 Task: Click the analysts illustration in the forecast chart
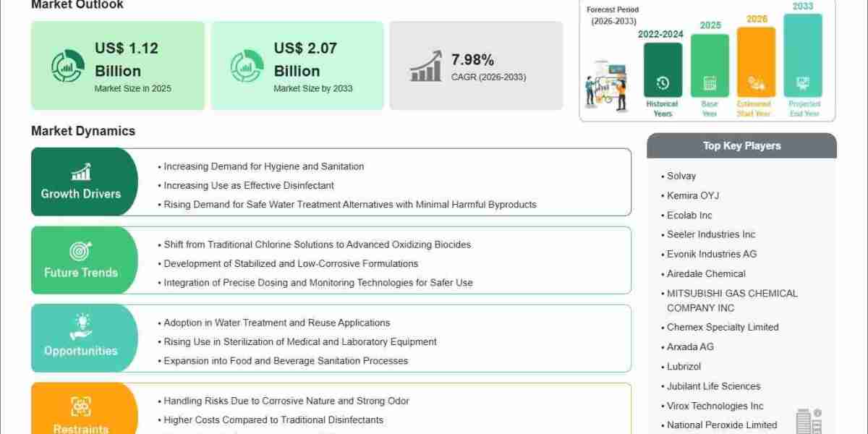[x=608, y=88]
